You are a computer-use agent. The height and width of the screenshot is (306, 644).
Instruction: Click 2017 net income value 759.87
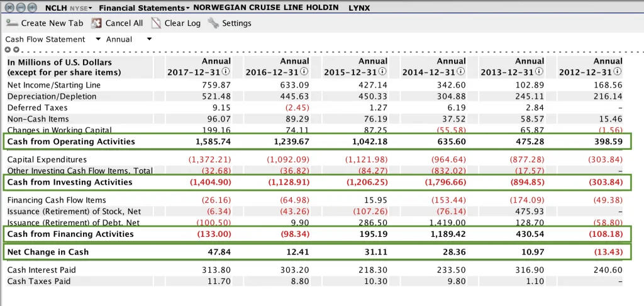(216, 85)
